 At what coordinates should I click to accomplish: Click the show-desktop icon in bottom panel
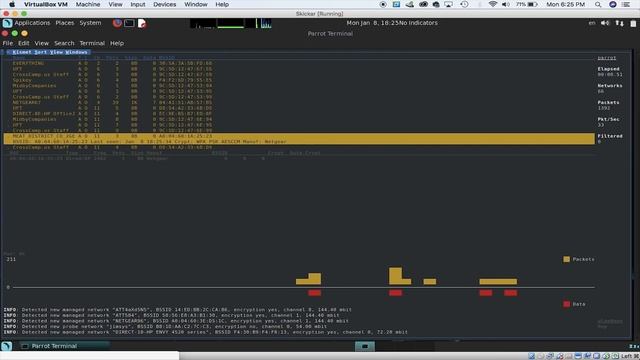[7, 346]
